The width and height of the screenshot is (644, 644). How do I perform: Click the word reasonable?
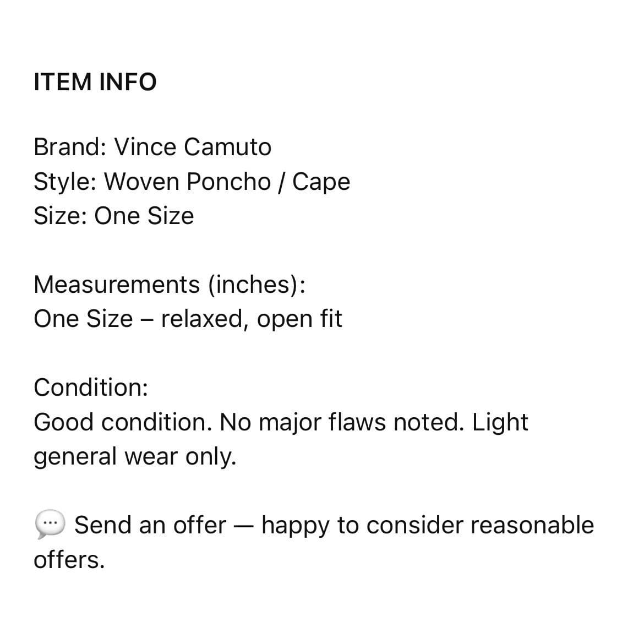(532, 525)
